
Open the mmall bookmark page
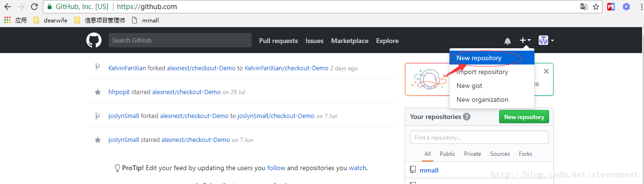coord(145,20)
